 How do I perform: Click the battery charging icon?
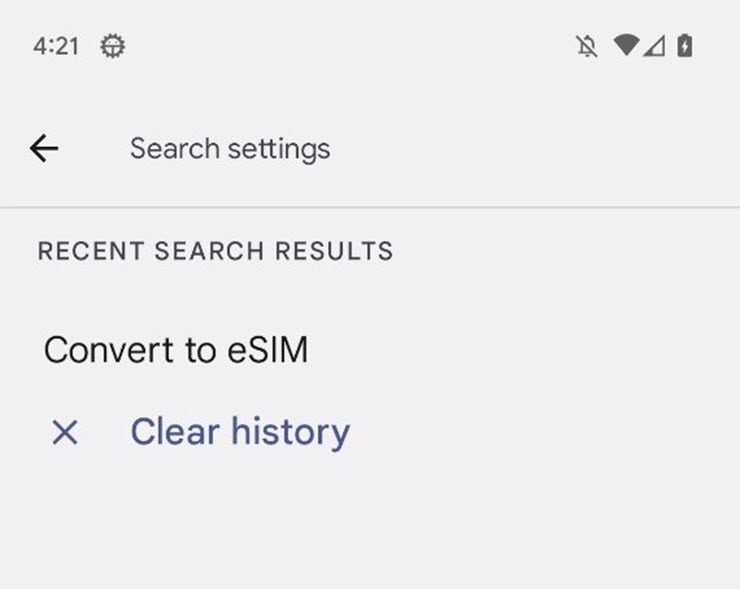(685, 46)
